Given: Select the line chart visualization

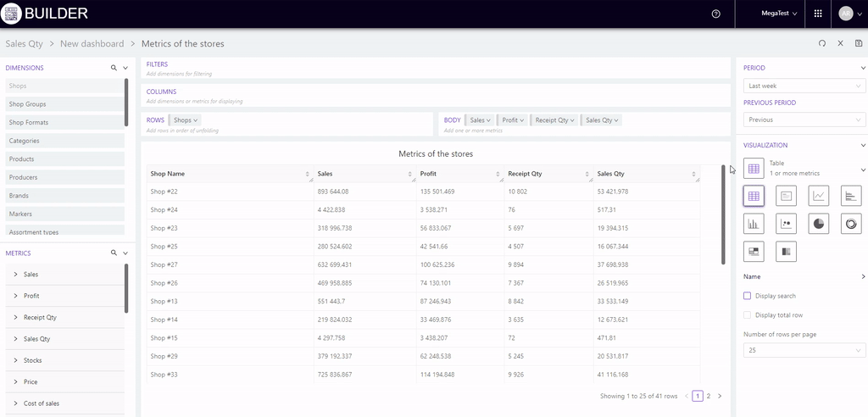Looking at the screenshot, I should 818,196.
